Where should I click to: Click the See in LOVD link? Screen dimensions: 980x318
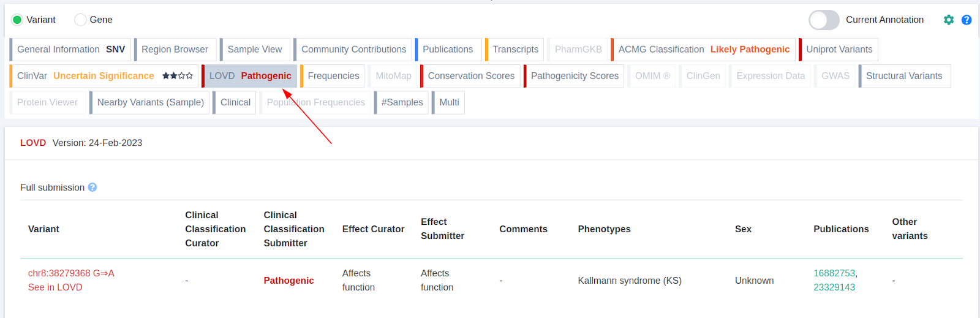[55, 287]
